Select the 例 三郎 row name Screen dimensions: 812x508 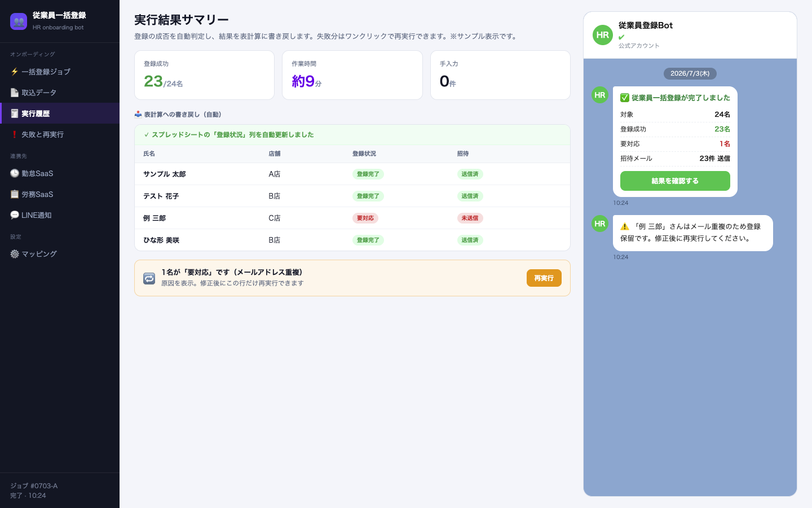pos(155,218)
